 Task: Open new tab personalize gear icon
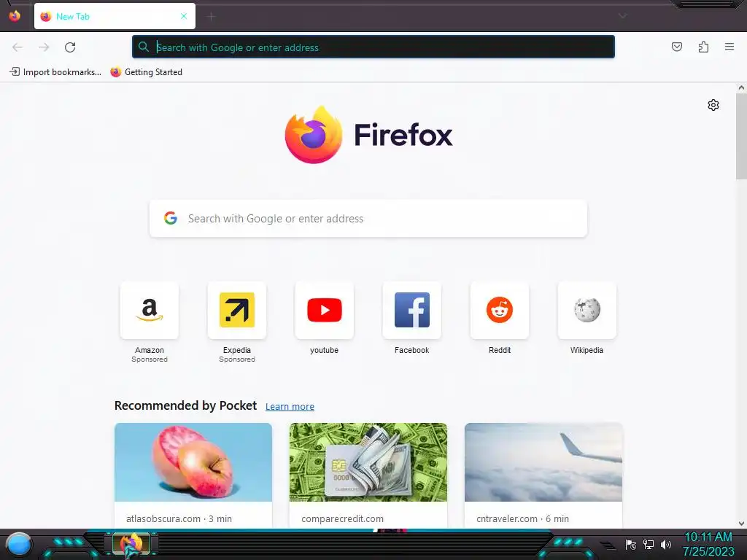[713, 105]
